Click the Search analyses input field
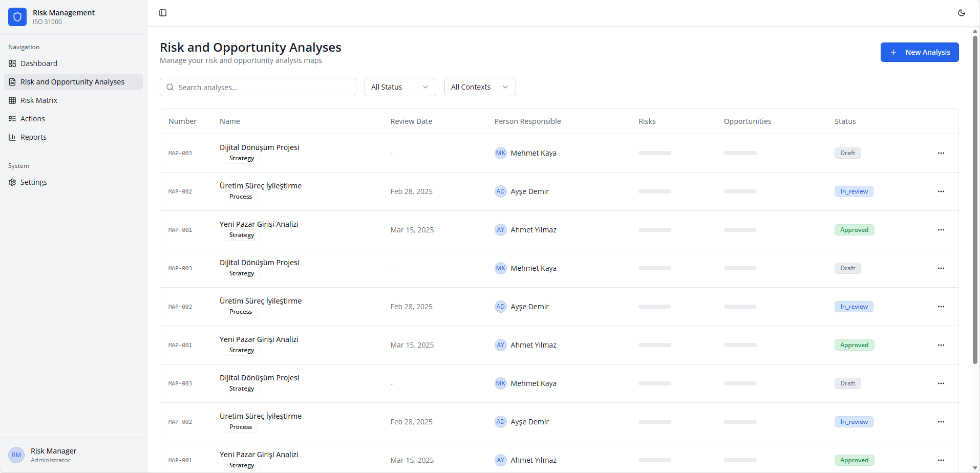Viewport: 980px width, 473px height. coord(258,87)
